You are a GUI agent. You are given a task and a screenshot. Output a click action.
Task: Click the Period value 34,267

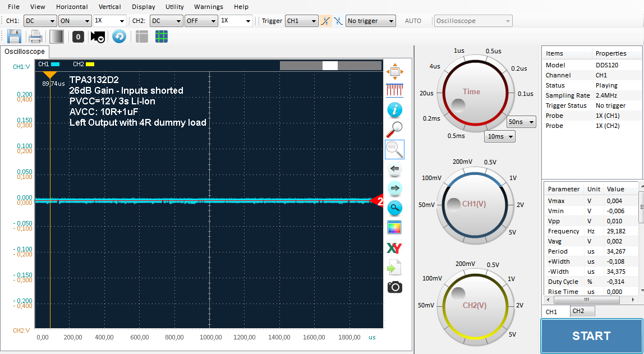pos(616,251)
